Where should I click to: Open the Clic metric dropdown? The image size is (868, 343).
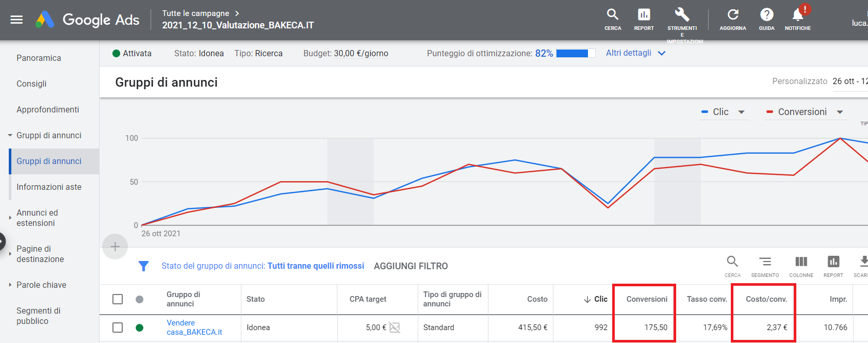coord(742,112)
